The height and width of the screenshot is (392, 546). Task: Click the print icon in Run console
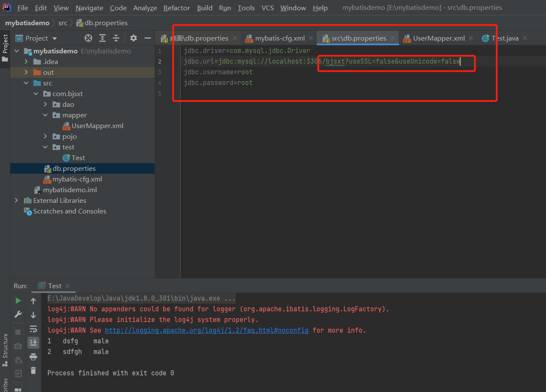(33, 357)
